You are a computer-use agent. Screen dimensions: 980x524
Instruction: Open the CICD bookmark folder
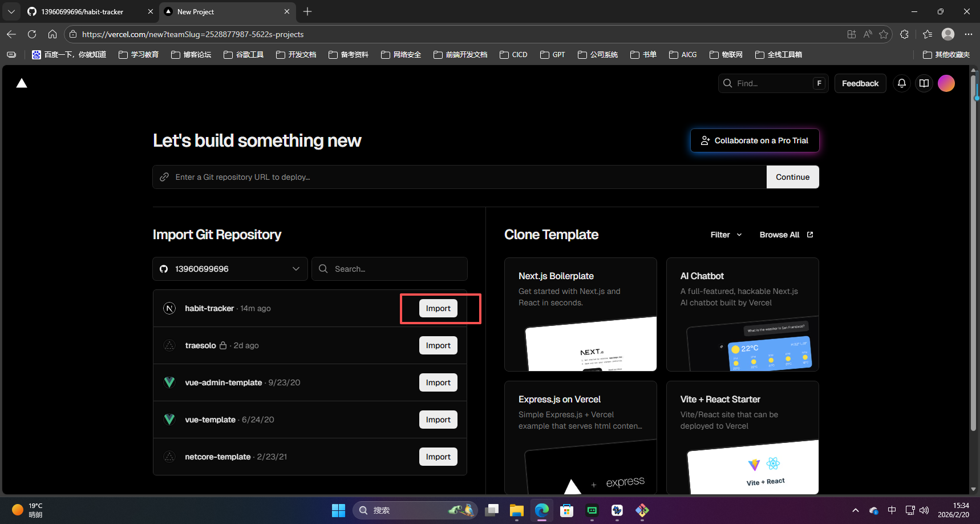pos(513,55)
